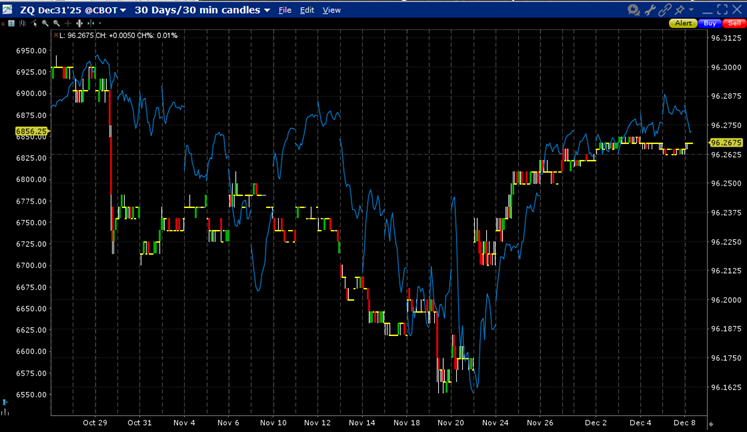Click the Dec 2 date label
The height and width of the screenshot is (432, 747).
pos(596,422)
